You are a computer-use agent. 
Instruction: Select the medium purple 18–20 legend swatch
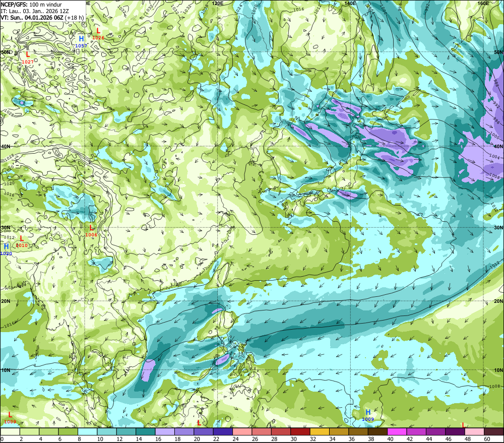(x=184, y=431)
